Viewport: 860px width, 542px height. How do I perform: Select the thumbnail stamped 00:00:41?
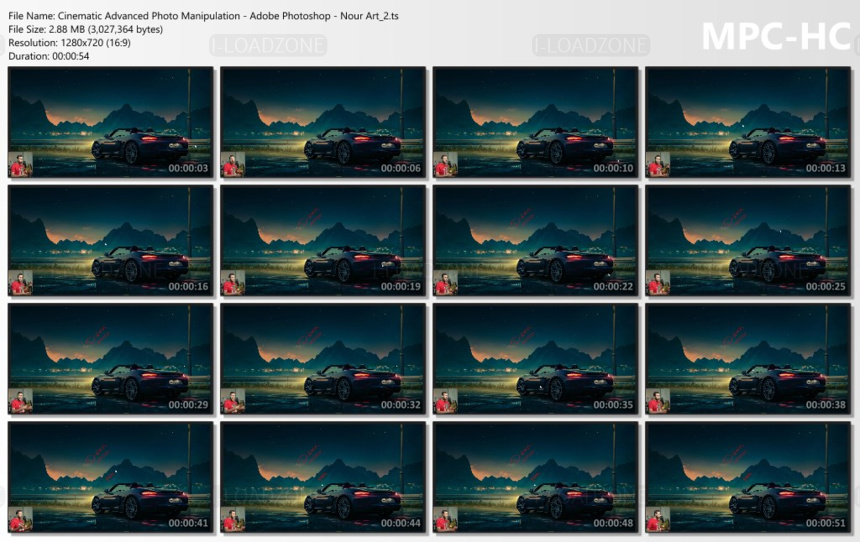[111, 477]
